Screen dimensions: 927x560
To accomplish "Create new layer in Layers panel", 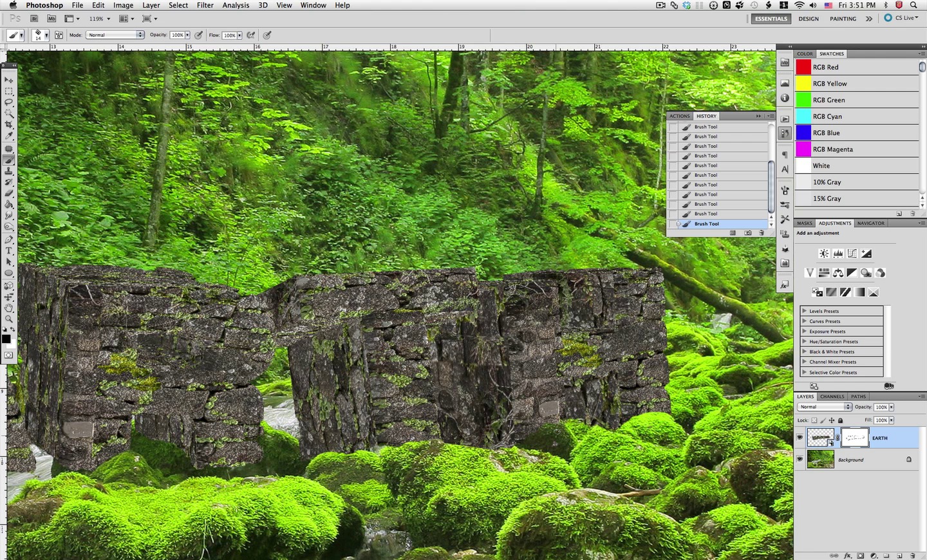I will [x=899, y=555].
